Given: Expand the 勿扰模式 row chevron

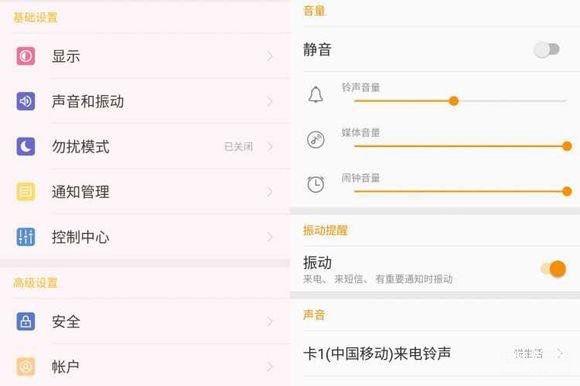Looking at the screenshot, I should pyautogui.click(x=270, y=146).
